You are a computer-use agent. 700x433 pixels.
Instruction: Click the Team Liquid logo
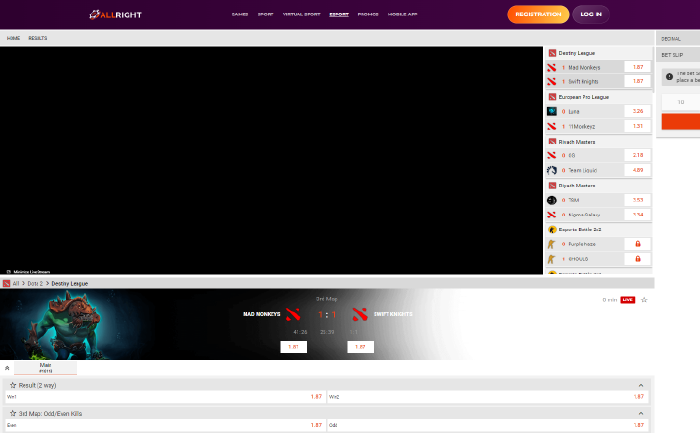(x=552, y=170)
